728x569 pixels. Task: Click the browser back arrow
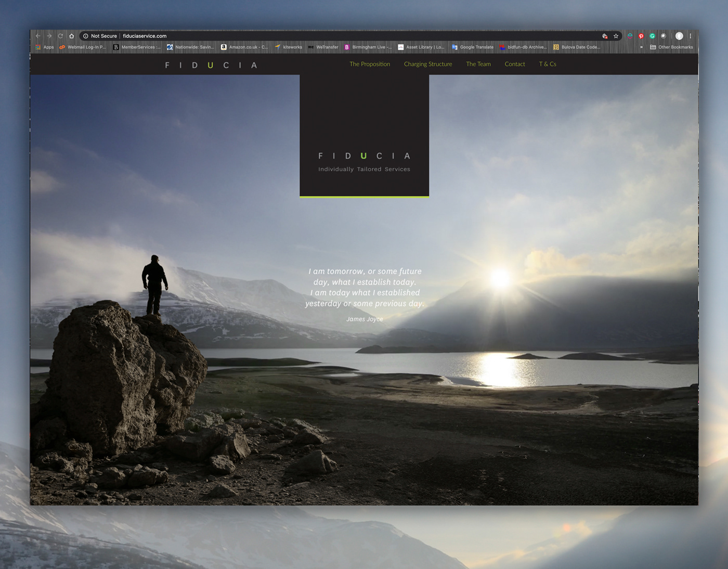38,36
